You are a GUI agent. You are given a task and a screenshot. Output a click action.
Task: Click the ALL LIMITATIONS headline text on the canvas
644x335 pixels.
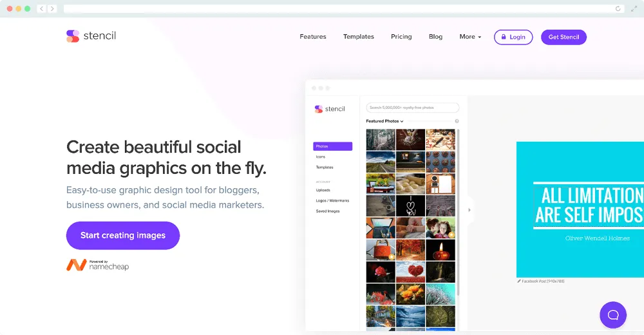click(x=589, y=205)
